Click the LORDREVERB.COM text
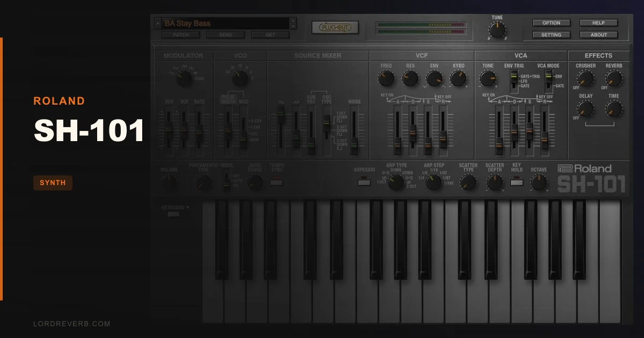Screen dimensions: 644x338 pyautogui.click(x=71, y=324)
